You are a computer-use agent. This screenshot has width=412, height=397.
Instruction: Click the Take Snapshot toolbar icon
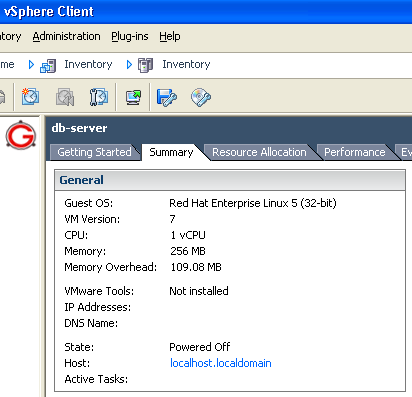tap(30, 97)
